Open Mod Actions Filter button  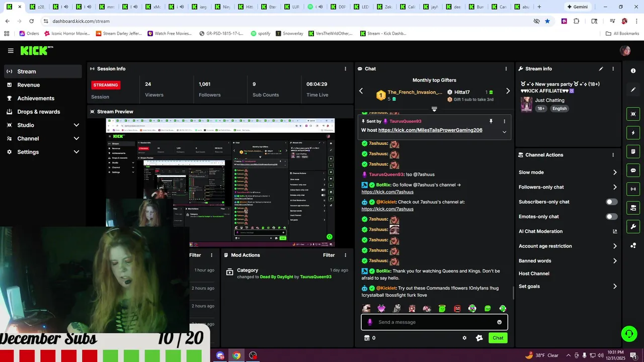click(329, 255)
